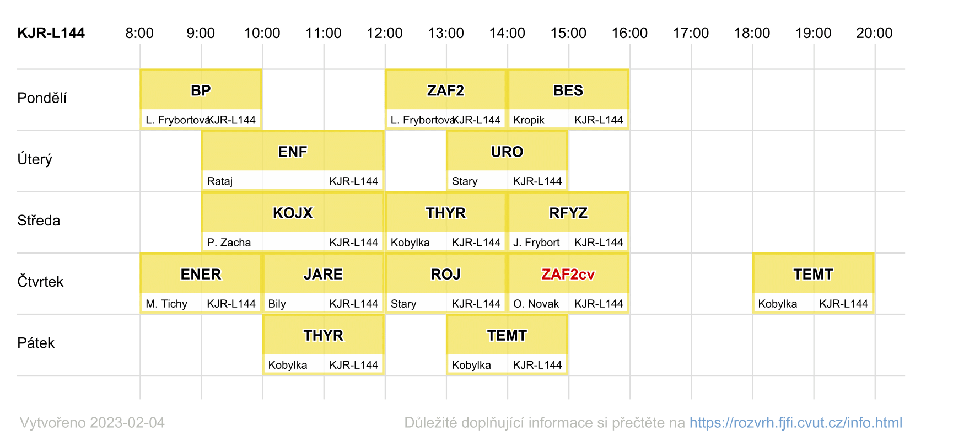Click the KOJX block on Středa
980x446 pixels.
pyautogui.click(x=293, y=222)
